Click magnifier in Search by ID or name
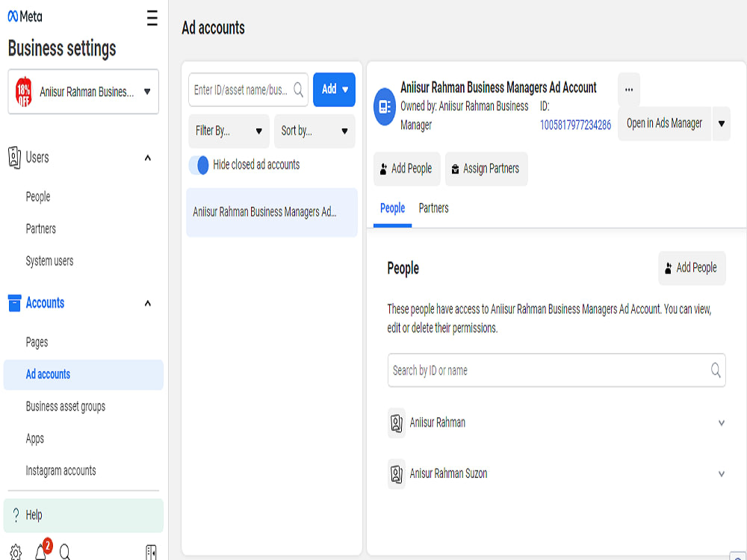 (716, 370)
